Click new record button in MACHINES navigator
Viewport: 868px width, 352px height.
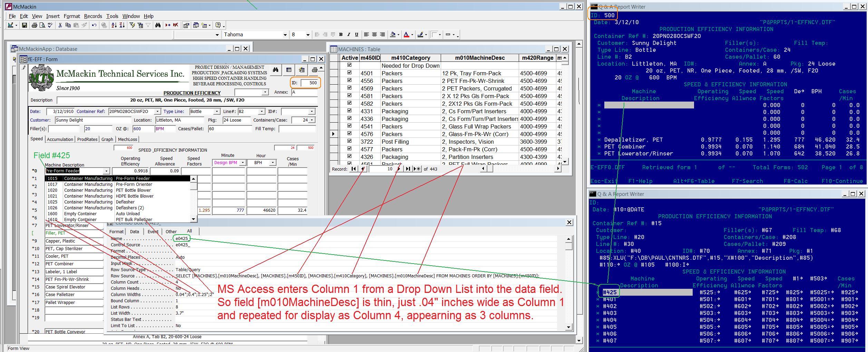pos(417,169)
